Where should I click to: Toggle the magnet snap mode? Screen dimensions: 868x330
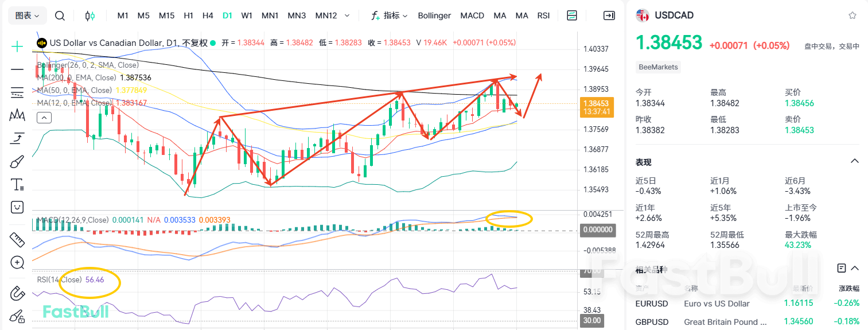(x=17, y=294)
